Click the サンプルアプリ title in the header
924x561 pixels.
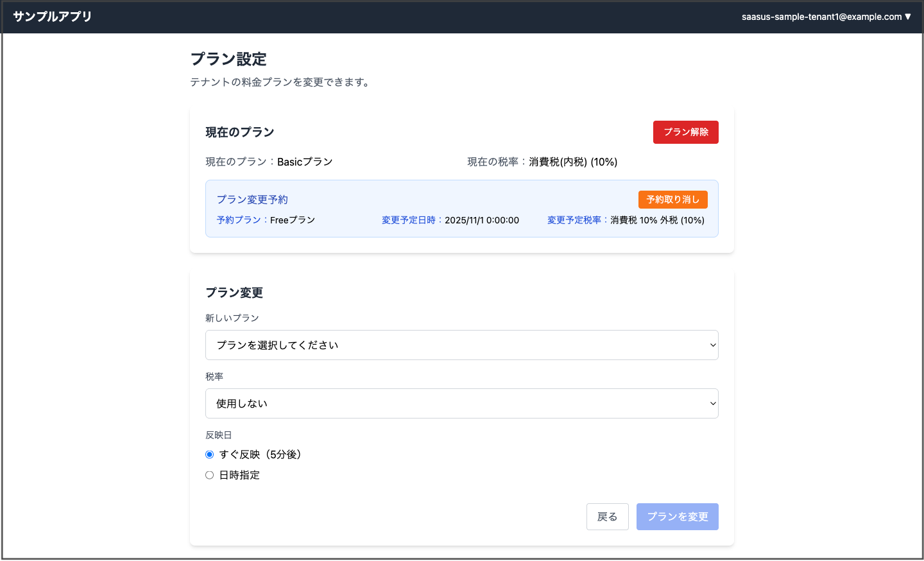pyautogui.click(x=53, y=17)
